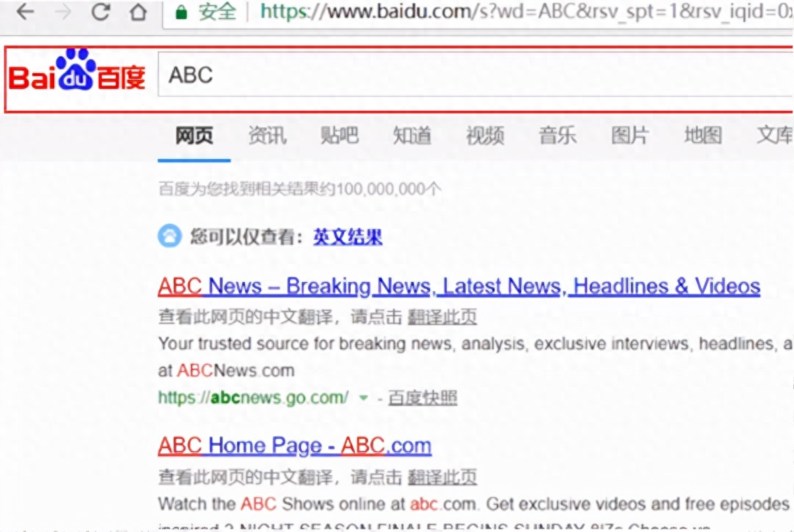Switch to the 视频 tab
The image size is (794, 532).
tap(485, 136)
